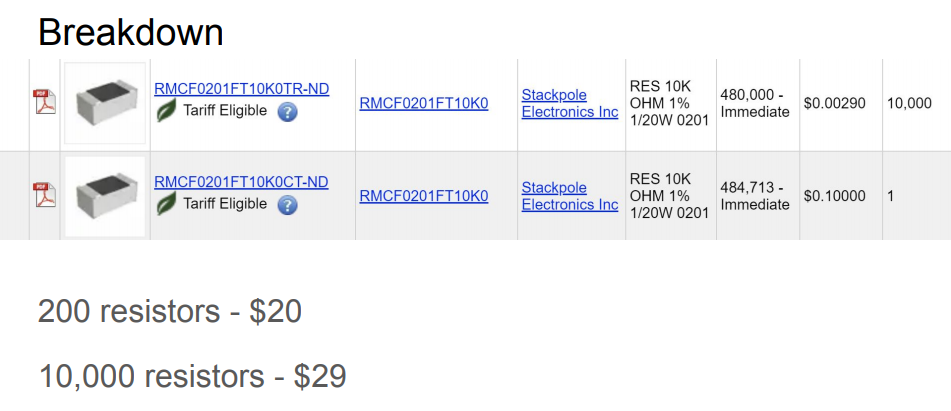The width and height of the screenshot is (951, 411).
Task: Open the RMCF0201FT10K0TR-ND part link
Action: pos(241,89)
